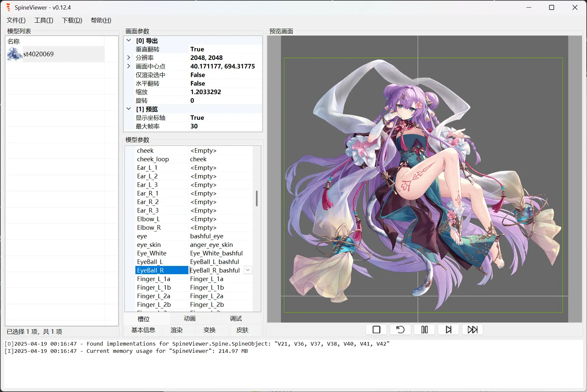Skip to the last animation frame
This screenshot has height=392, width=587.
(472, 329)
